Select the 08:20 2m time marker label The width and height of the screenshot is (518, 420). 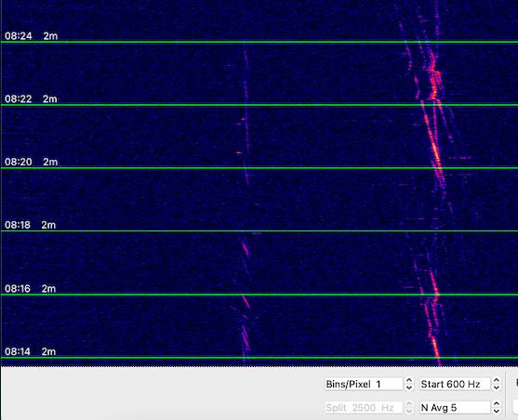click(x=31, y=162)
